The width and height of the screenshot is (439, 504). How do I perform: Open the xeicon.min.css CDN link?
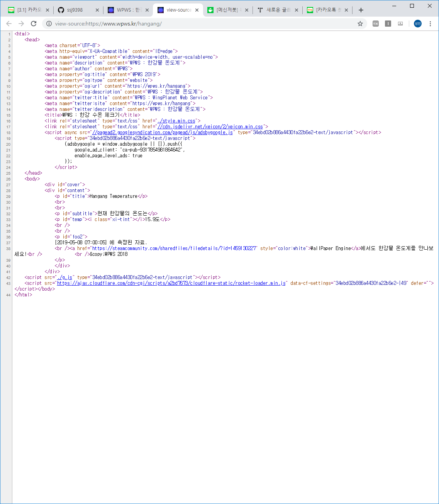[x=210, y=127]
